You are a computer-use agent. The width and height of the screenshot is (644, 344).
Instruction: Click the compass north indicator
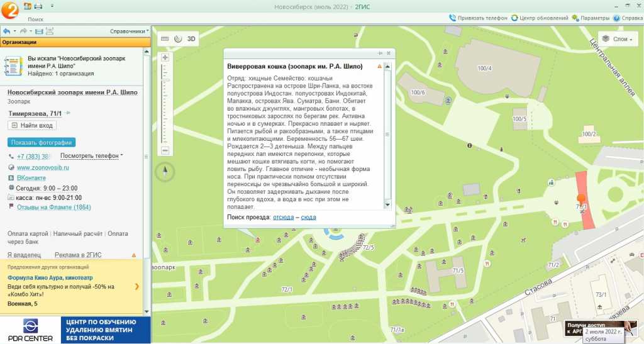coord(165,170)
